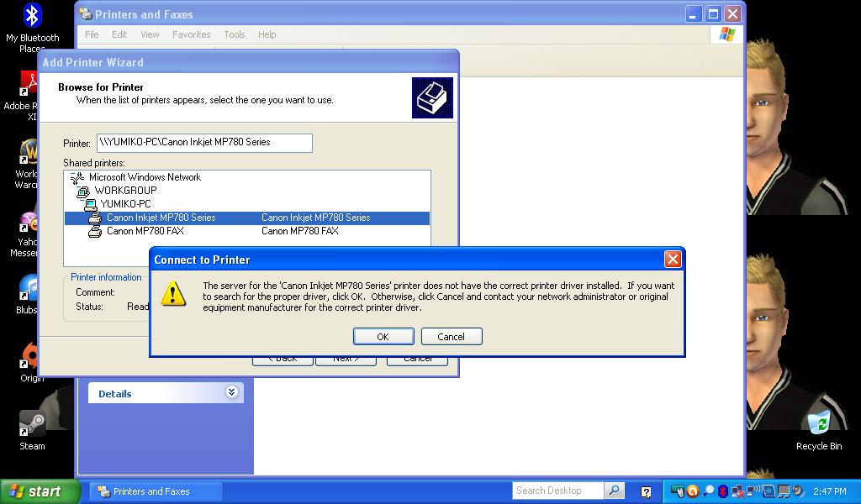
Task: Select the YUMIKO-PC computer node
Action: (x=125, y=203)
